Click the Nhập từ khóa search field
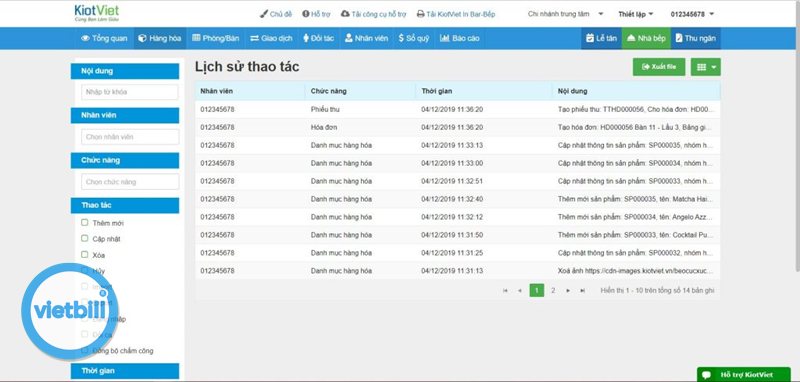800x382 pixels. pos(130,92)
